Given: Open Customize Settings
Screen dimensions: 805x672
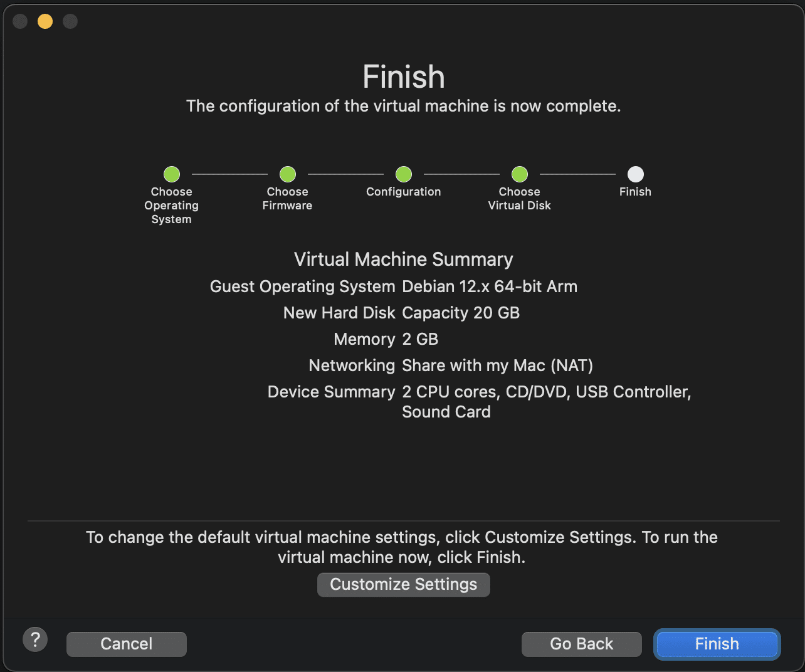Looking at the screenshot, I should tap(403, 584).
